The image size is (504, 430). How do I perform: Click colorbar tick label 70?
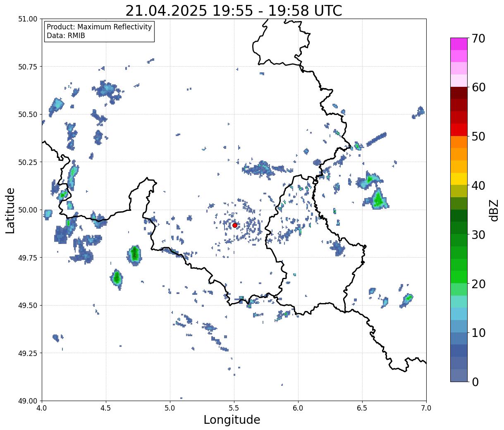478,38
